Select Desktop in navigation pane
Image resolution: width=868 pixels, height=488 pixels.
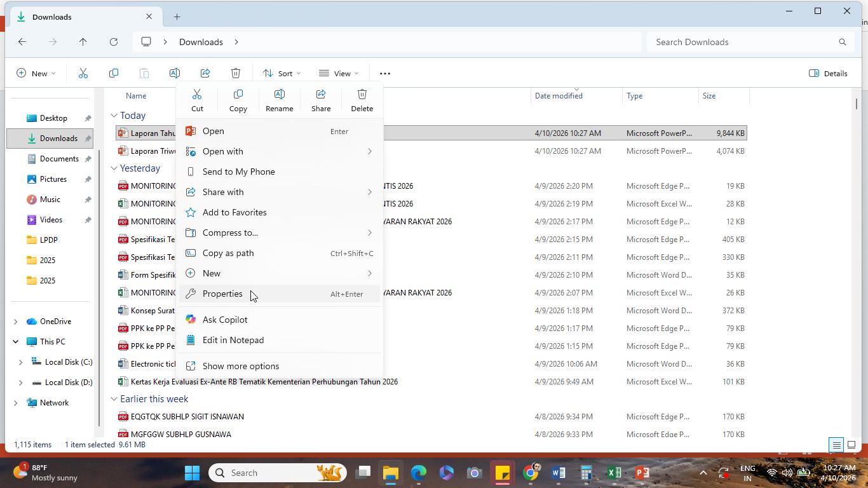coord(53,118)
